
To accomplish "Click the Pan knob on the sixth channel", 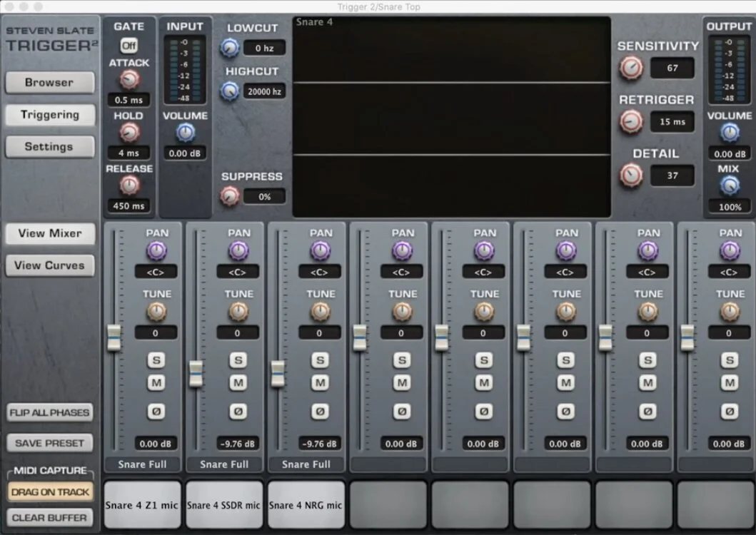I will pyautogui.click(x=566, y=250).
